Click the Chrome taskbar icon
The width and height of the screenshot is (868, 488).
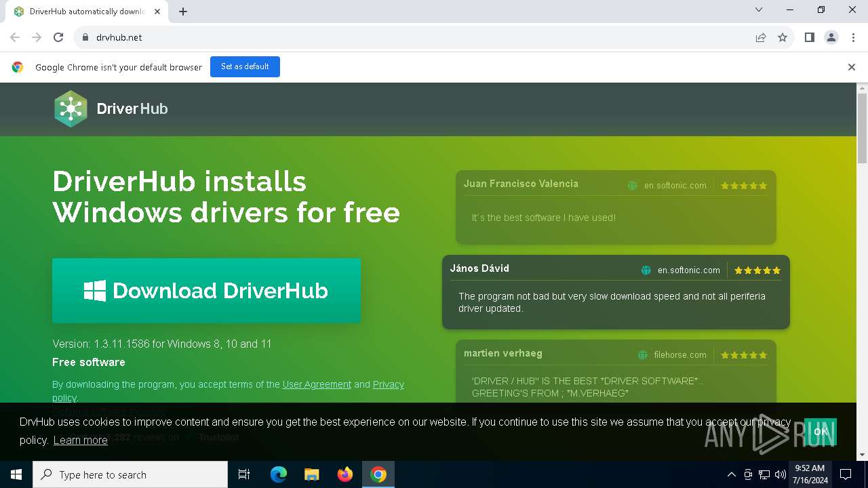(x=378, y=474)
